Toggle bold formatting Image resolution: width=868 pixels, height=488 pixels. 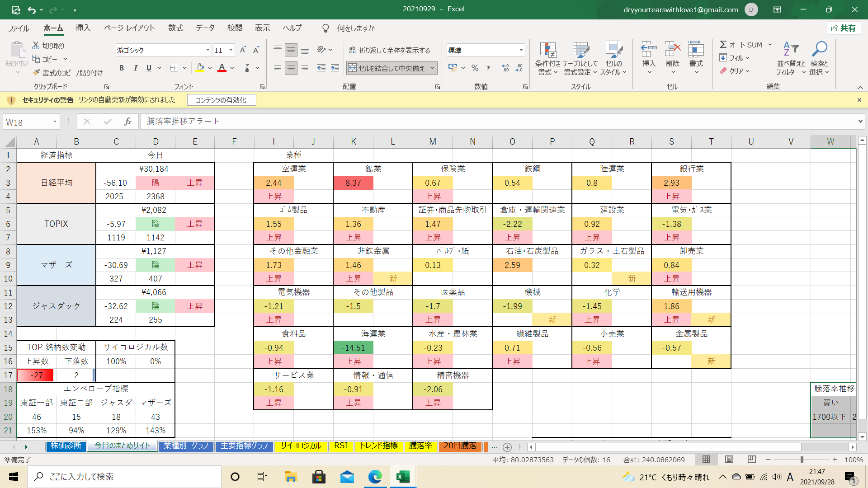click(x=121, y=68)
